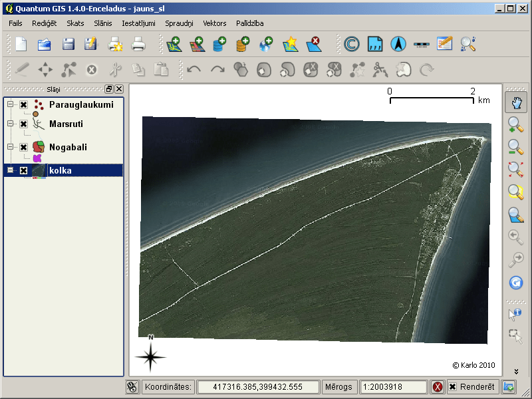The image size is (532, 399).
Task: Collapse the Marsruti layer tree node
Action: point(11,124)
